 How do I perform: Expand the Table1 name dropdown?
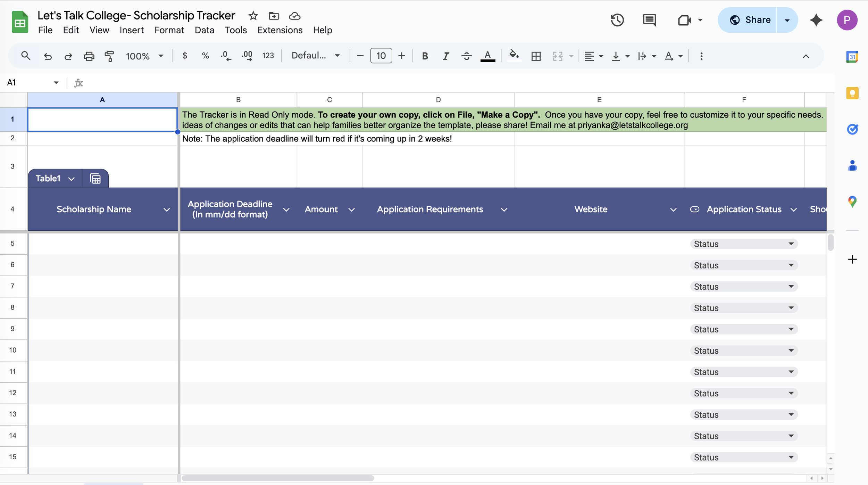(71, 179)
